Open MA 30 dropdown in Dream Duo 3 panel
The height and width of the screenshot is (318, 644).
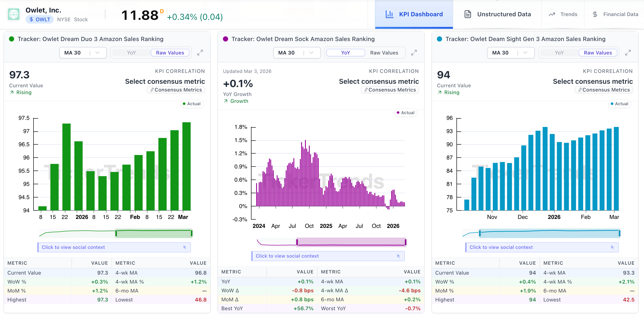point(83,53)
